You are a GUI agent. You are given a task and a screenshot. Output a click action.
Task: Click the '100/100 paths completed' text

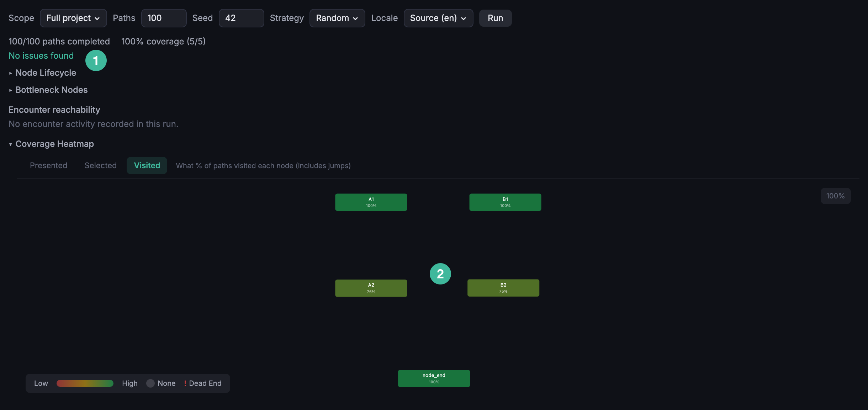click(59, 42)
